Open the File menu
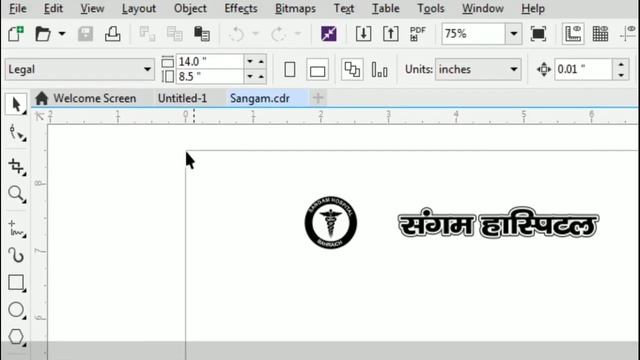 18,9
